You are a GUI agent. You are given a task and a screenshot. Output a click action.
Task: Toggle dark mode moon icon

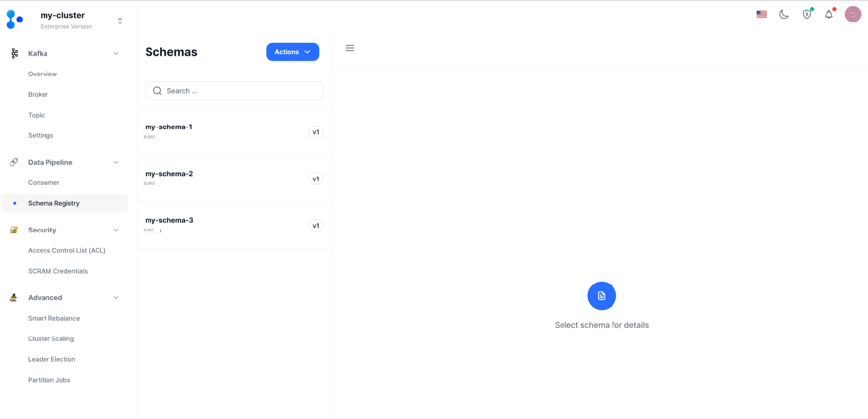click(784, 15)
